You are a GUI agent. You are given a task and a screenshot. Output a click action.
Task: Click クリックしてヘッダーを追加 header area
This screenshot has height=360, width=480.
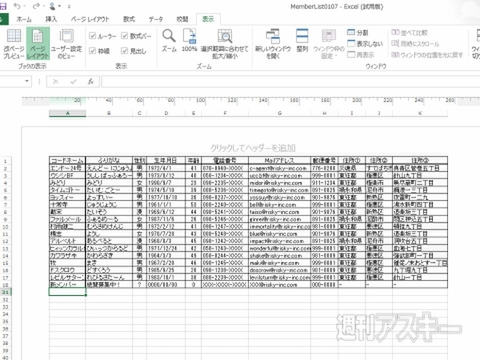(x=253, y=148)
